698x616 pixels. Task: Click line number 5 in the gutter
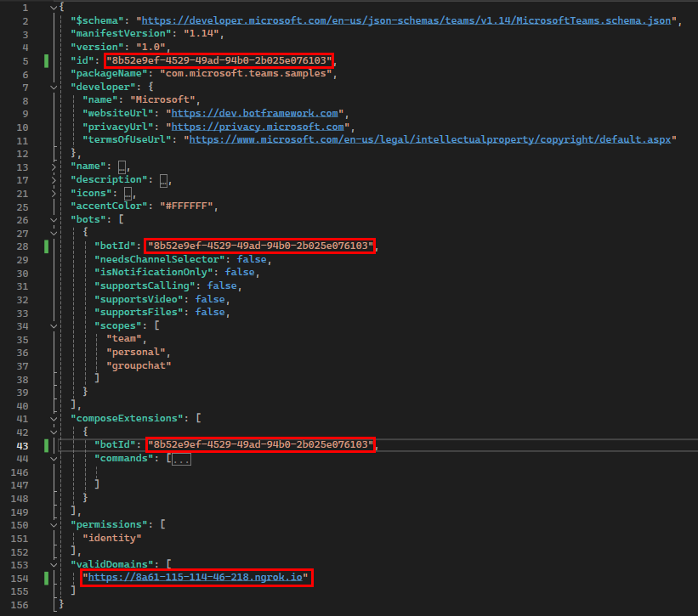(x=26, y=61)
